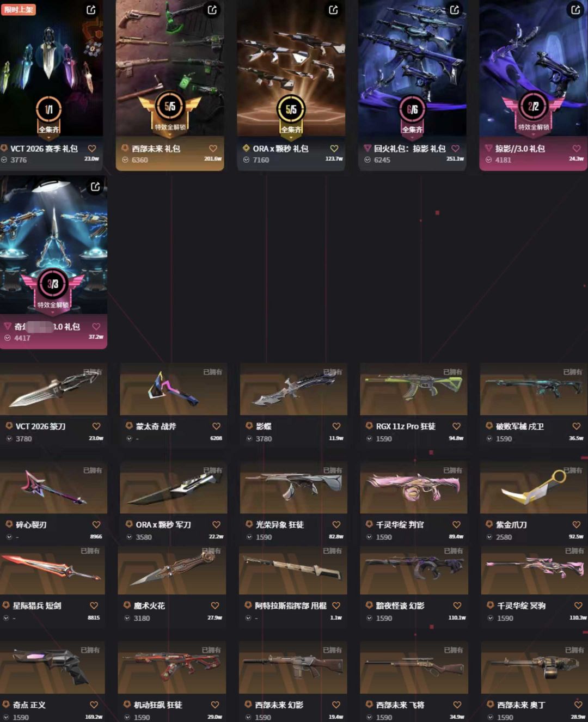Click share icon on 掠影//3.0 礼包
Image resolution: width=588 pixels, height=722 pixels.
575,10
